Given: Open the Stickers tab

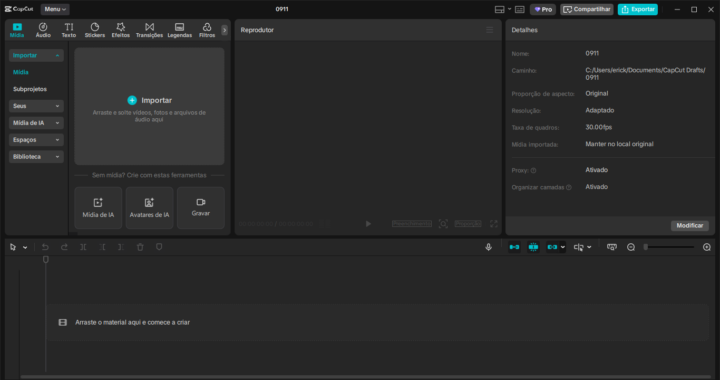Looking at the screenshot, I should pos(95,30).
